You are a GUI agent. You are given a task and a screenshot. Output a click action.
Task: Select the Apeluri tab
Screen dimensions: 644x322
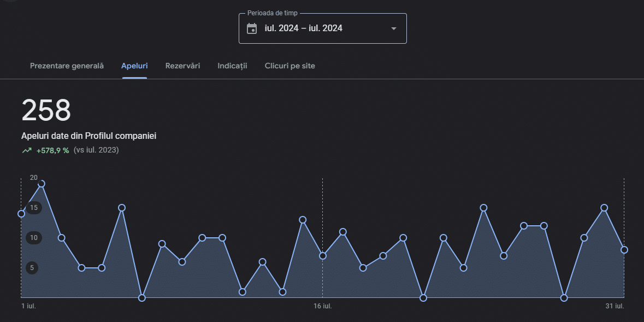134,66
